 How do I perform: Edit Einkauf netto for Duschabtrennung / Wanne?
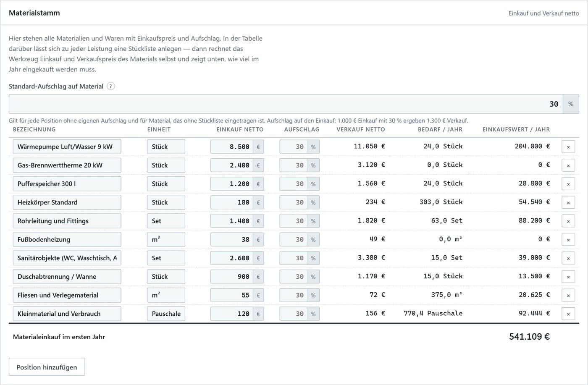(232, 277)
